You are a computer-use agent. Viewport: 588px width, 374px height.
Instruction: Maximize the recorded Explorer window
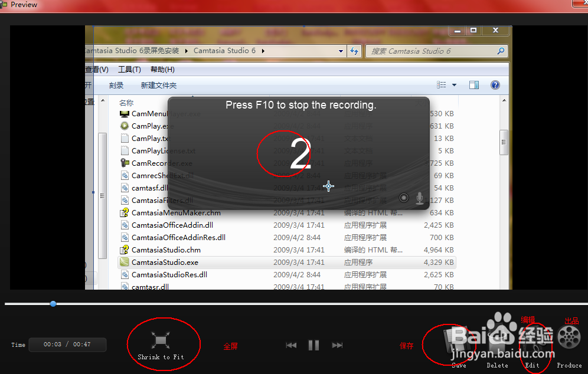point(473,30)
